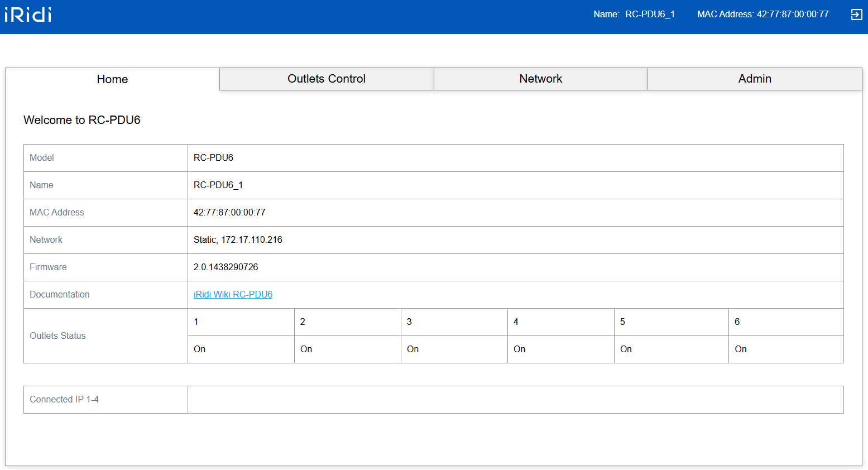Click the Documentation row label
This screenshot has width=868, height=470.
[60, 295]
